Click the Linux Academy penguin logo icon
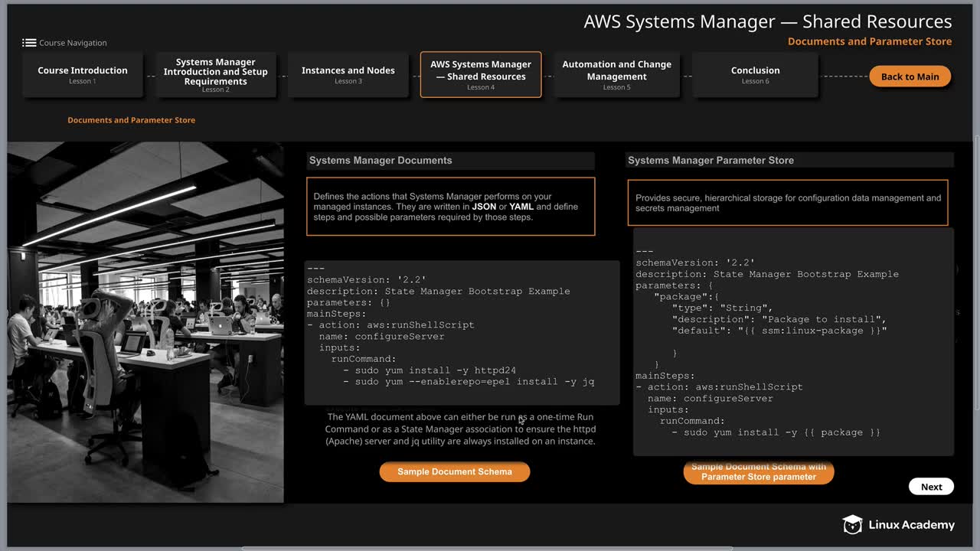The height and width of the screenshot is (551, 980). point(852,524)
